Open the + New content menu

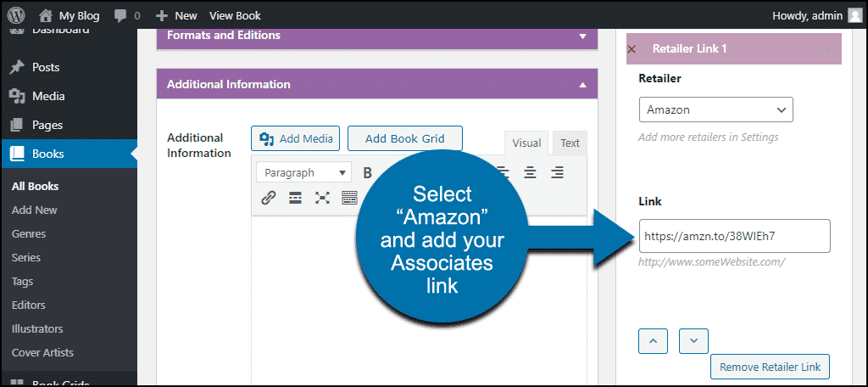176,15
